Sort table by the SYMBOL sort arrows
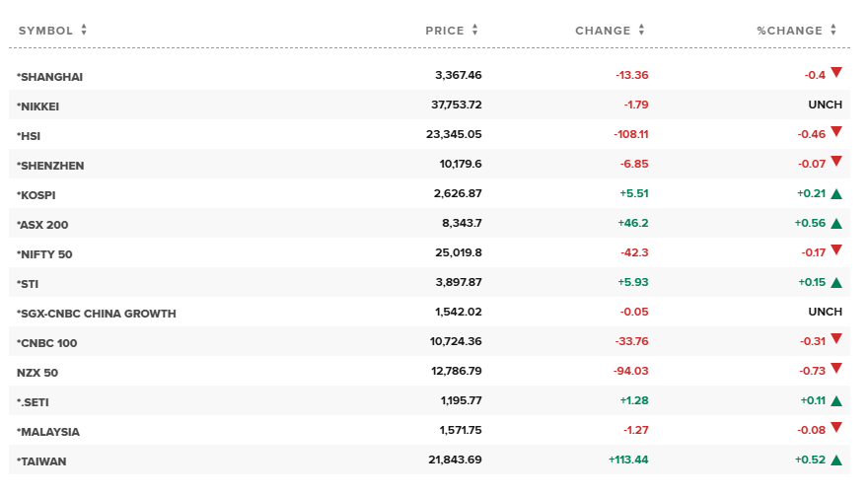This screenshot has height=495, width=868. click(x=84, y=31)
